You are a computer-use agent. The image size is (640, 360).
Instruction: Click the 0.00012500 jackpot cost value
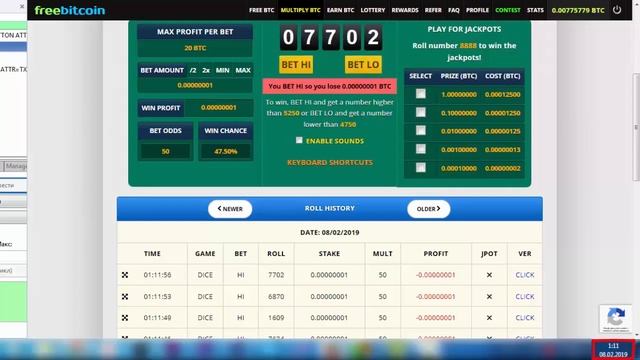pyautogui.click(x=502, y=94)
